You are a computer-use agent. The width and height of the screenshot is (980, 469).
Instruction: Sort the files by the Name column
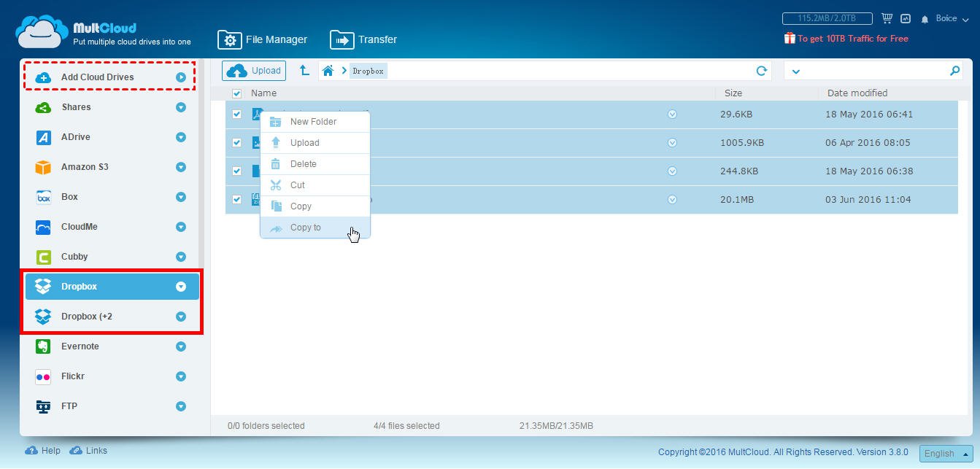(263, 93)
